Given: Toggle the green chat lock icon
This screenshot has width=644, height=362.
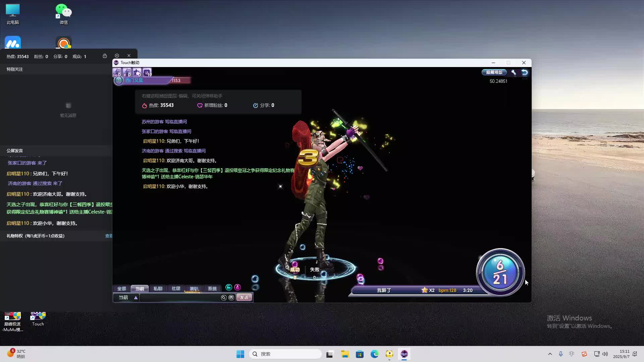Looking at the screenshot, I should click(229, 287).
